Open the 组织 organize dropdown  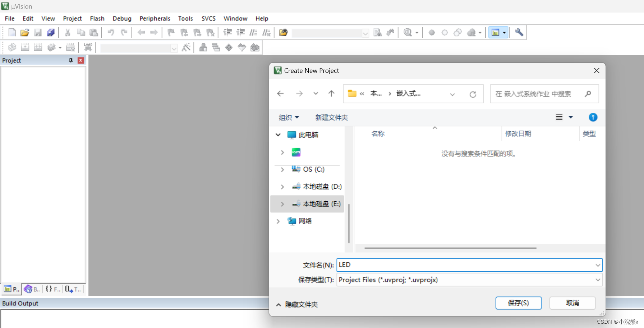[289, 117]
